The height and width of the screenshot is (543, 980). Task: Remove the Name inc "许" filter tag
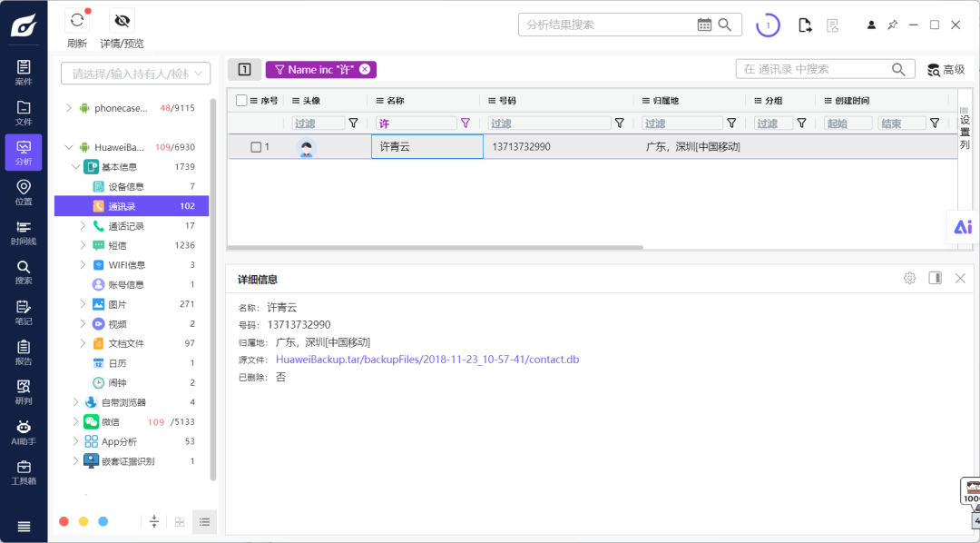[x=365, y=69]
